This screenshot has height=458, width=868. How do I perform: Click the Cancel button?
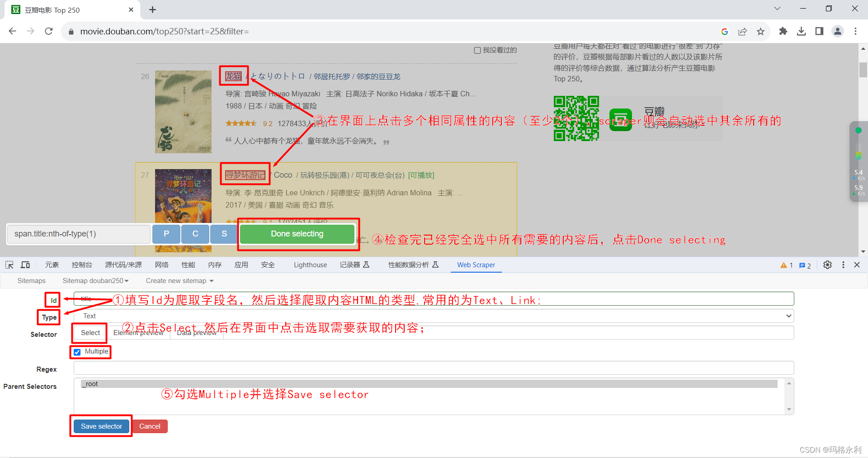[x=150, y=426]
